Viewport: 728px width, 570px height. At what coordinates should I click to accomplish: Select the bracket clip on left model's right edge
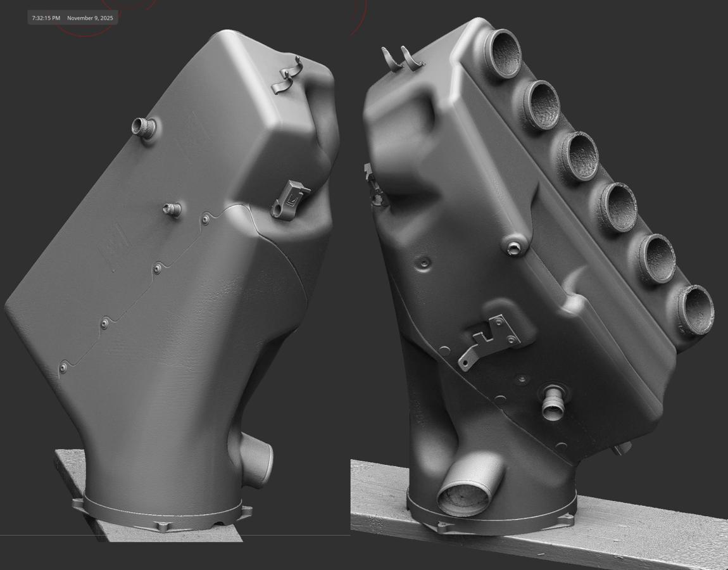(x=290, y=199)
